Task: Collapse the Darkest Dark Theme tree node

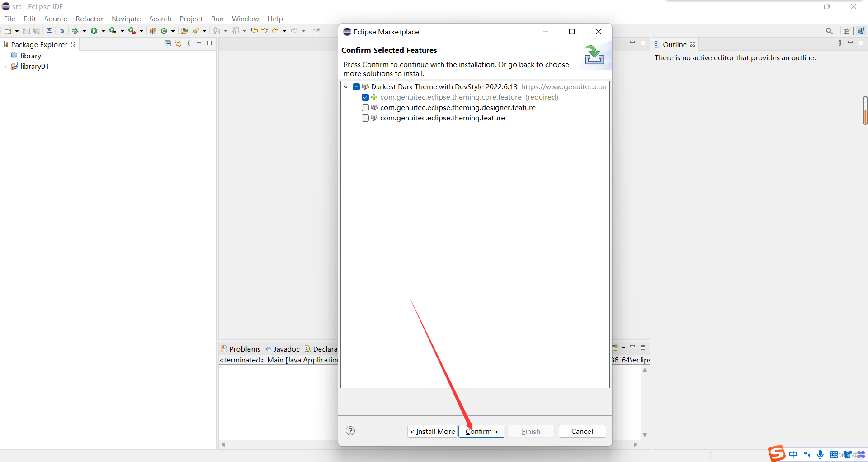Action: coord(346,87)
